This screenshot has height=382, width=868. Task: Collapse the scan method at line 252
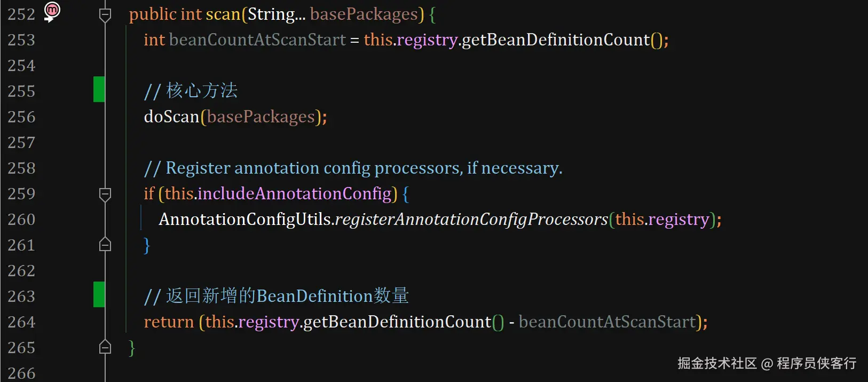(105, 14)
